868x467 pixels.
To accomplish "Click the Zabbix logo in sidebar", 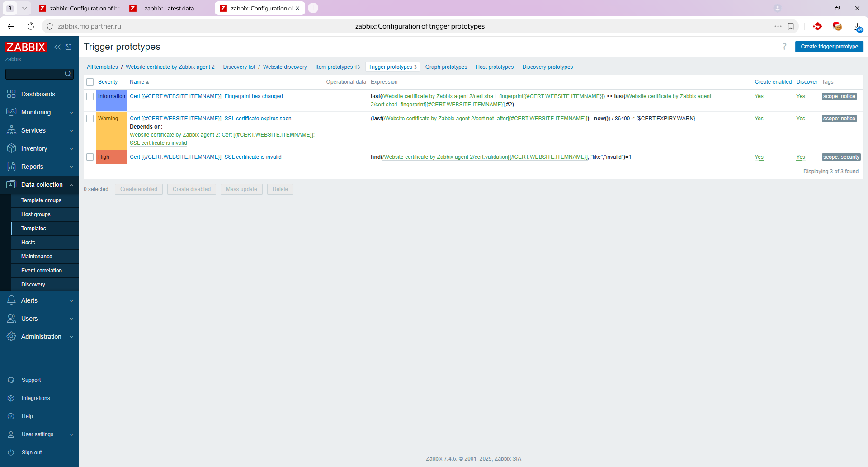I will [26, 47].
